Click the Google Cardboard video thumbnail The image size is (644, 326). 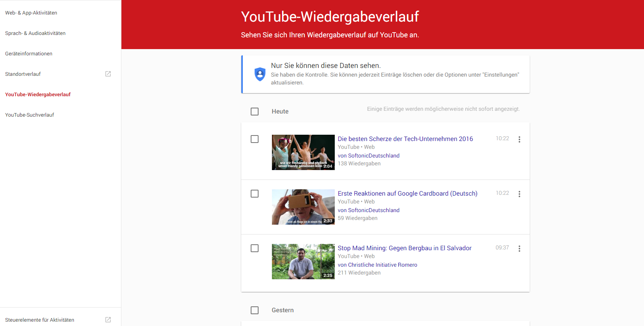[303, 207]
